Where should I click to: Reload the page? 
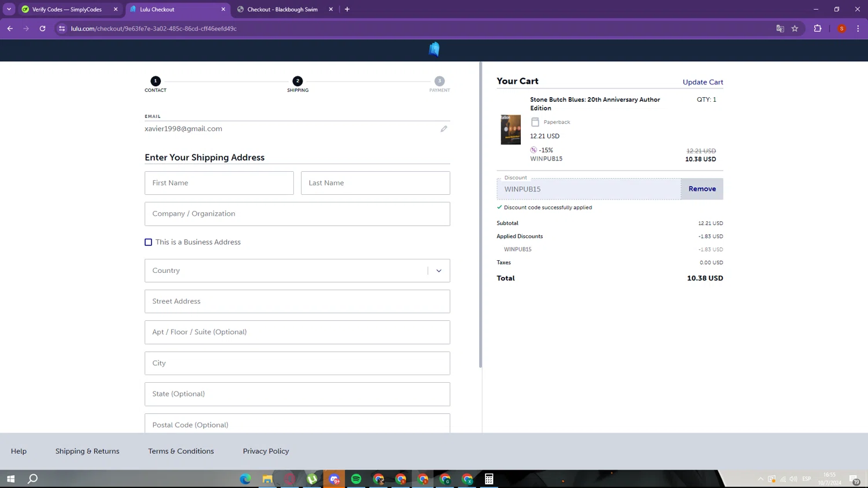click(x=42, y=28)
